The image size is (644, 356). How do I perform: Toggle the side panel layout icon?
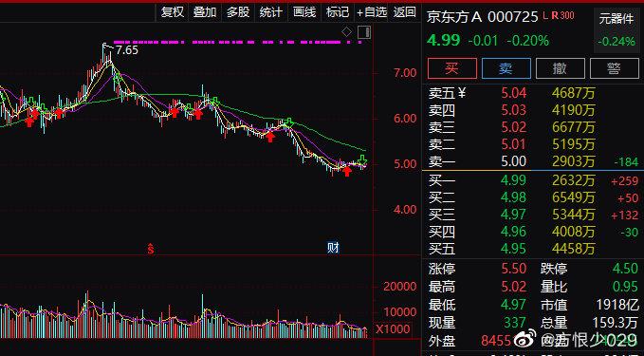[364, 32]
